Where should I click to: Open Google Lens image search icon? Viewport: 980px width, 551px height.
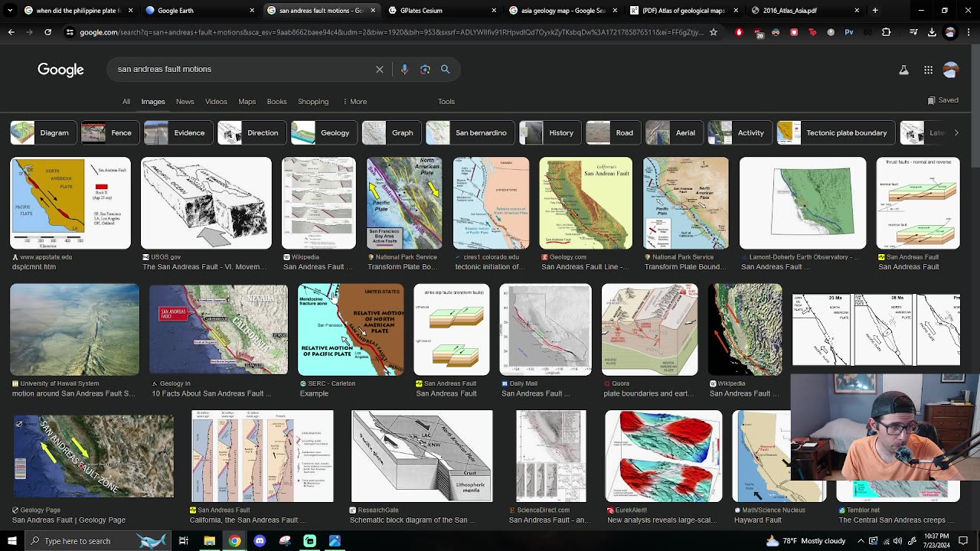tap(425, 69)
